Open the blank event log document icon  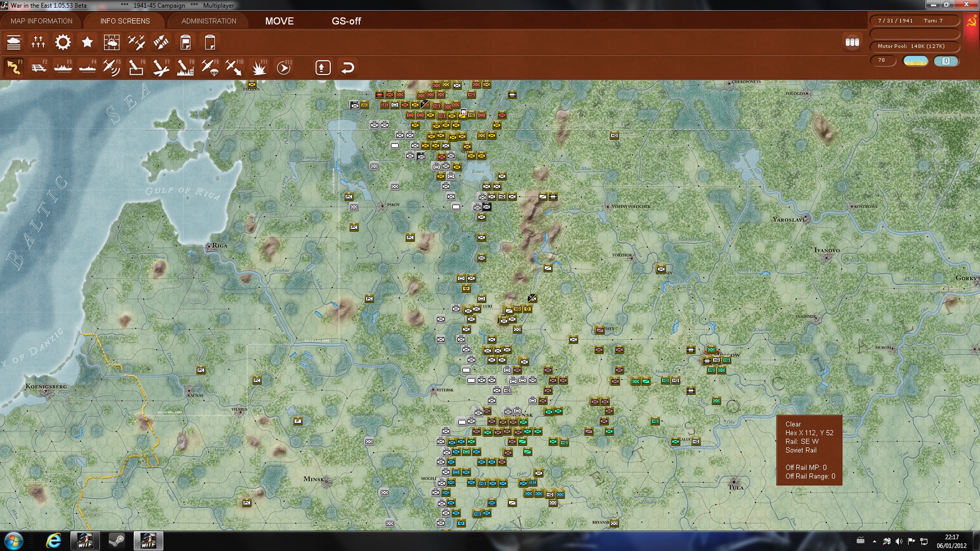pyautogui.click(x=210, y=42)
